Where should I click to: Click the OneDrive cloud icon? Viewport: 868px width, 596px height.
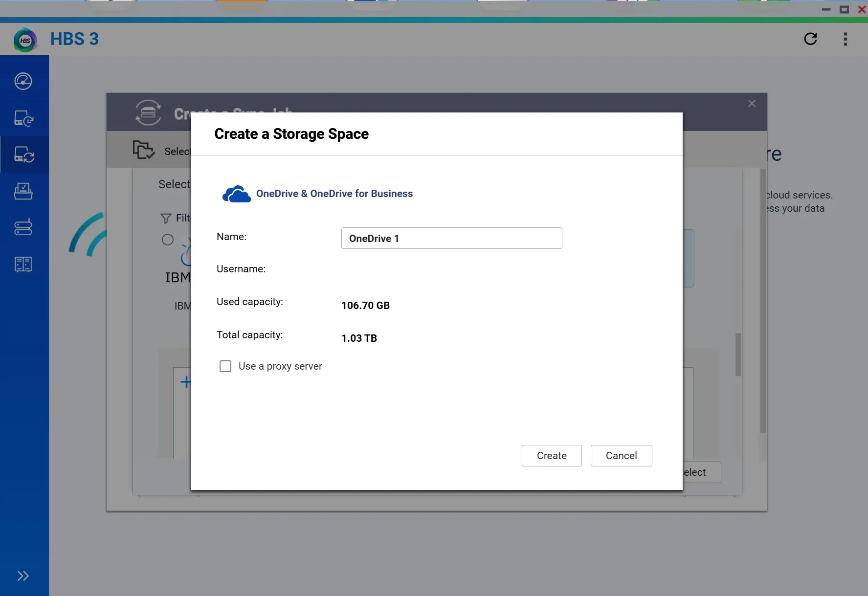point(237,194)
